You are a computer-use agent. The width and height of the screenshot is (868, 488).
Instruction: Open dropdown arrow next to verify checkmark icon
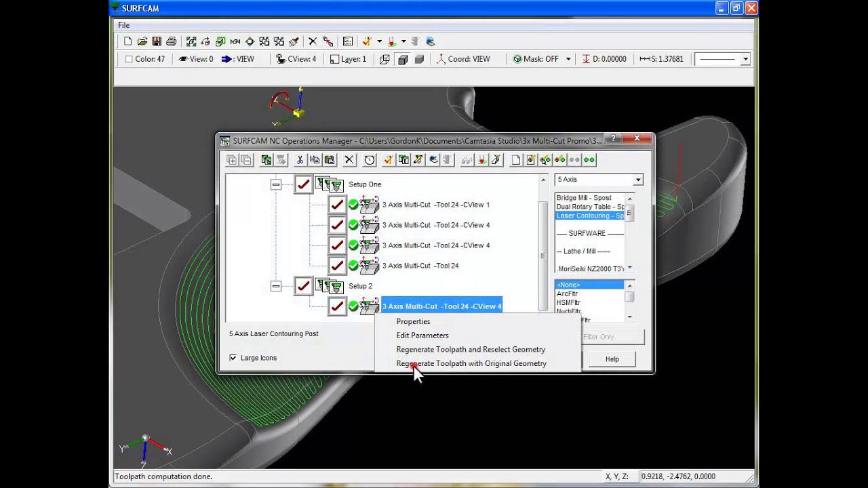[379, 41]
